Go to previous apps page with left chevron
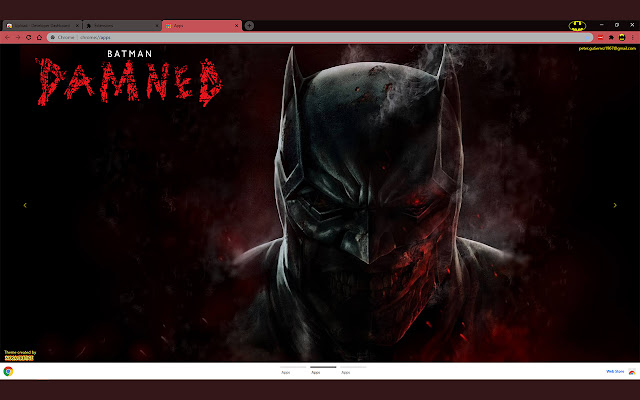Viewport: 640px width, 400px height. [x=25, y=205]
